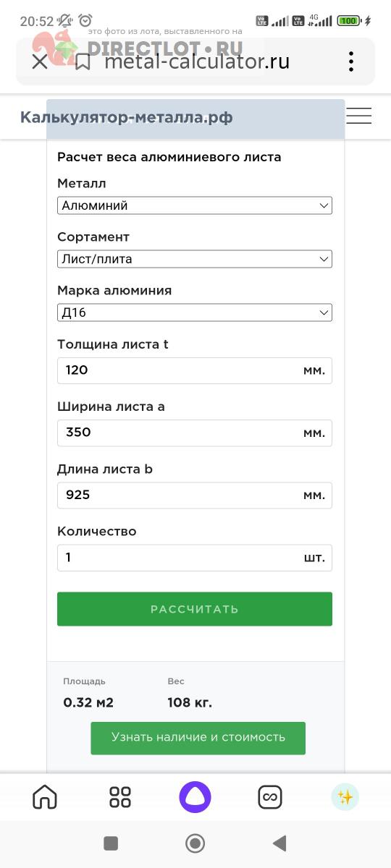Screen dimensions: 391x868
Task: Expand the Сортамент dropdown showing Лист/плита
Action: click(x=195, y=259)
